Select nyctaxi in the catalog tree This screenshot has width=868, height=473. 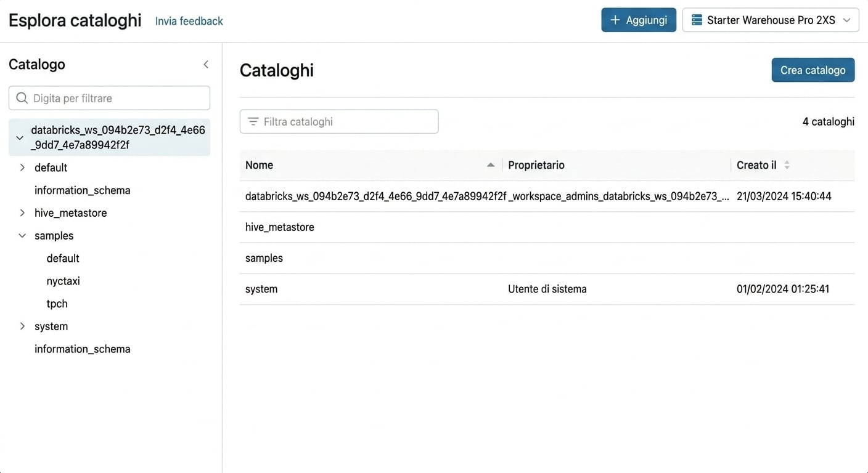point(63,281)
